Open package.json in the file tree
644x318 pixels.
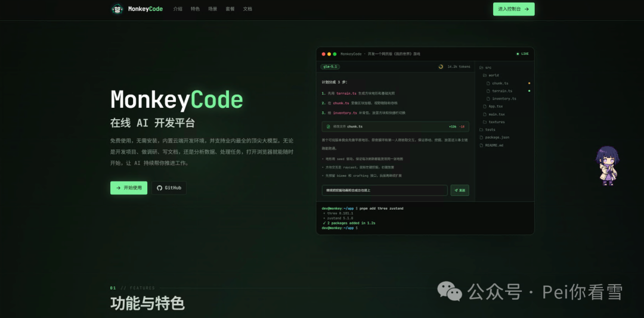point(494,138)
